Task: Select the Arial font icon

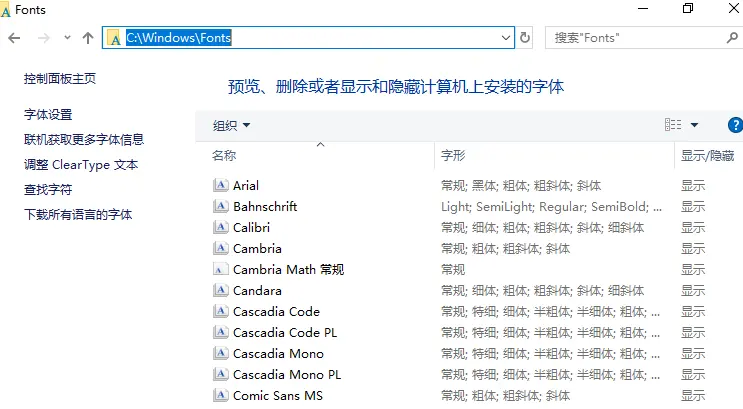Action: coord(220,185)
